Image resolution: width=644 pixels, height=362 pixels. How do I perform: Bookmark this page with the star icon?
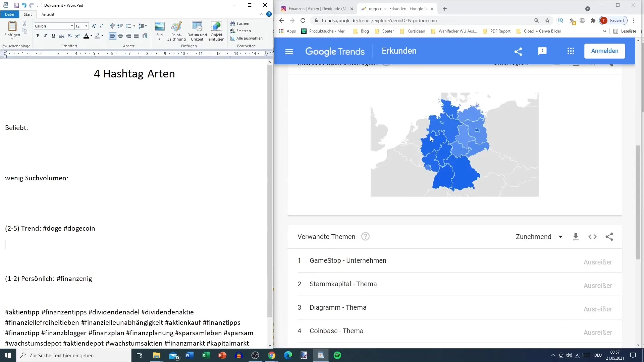coord(547,20)
